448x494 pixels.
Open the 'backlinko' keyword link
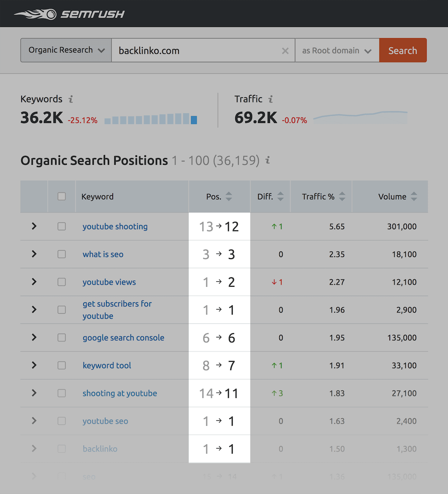100,449
